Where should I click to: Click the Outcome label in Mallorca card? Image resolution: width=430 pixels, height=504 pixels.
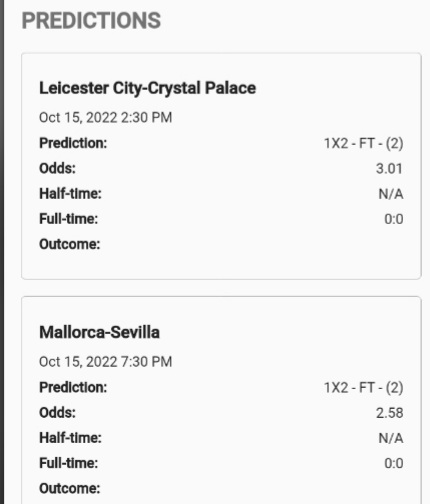tap(70, 489)
